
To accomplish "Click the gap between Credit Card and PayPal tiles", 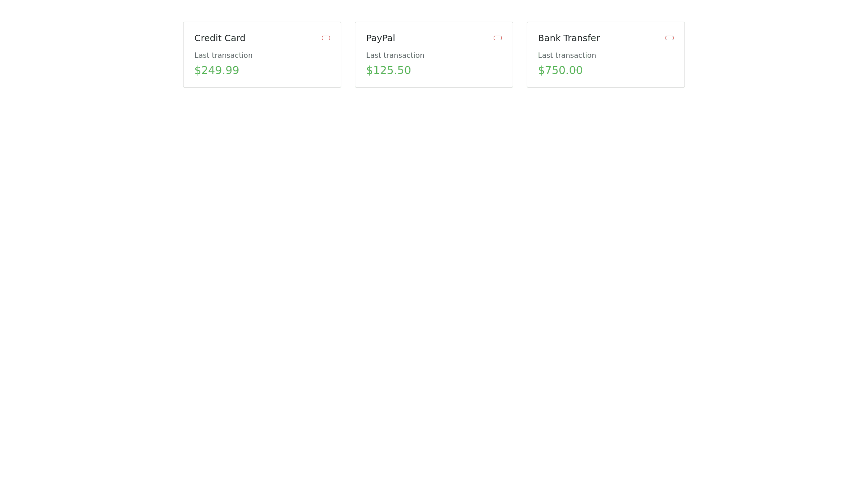I will [348, 54].
